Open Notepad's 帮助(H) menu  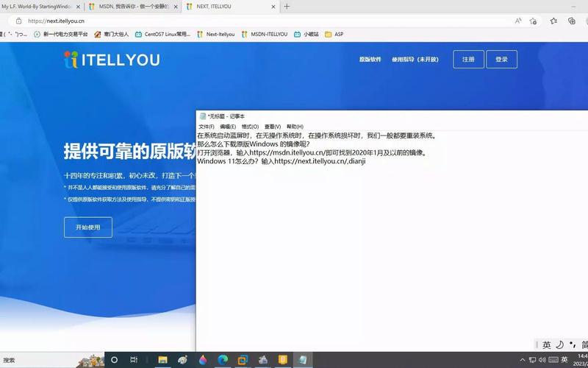click(295, 127)
